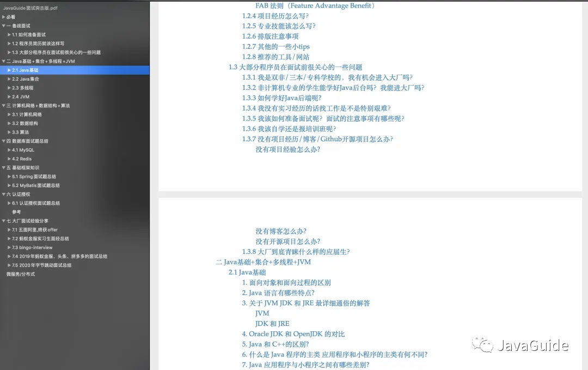Select 3.2 数据结构 in the outline
Image resolution: width=588 pixels, height=370 pixels.
pos(24,124)
